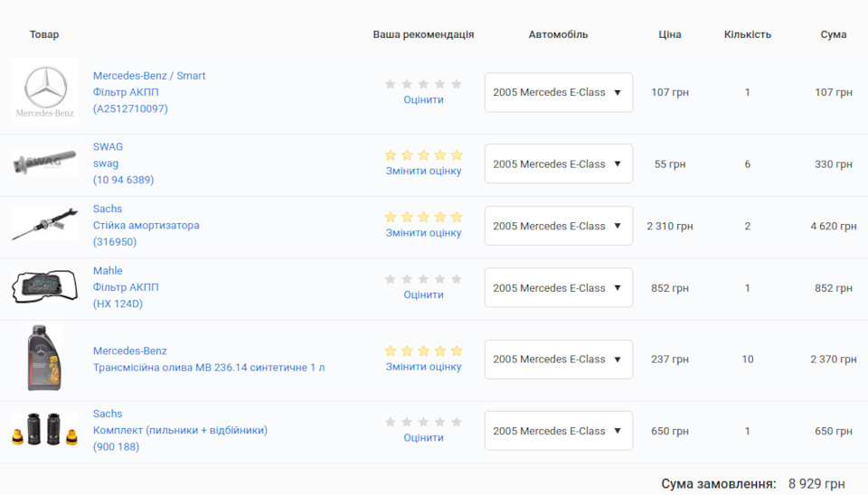
Task: Set SWAG rating to third star
Action: point(423,154)
